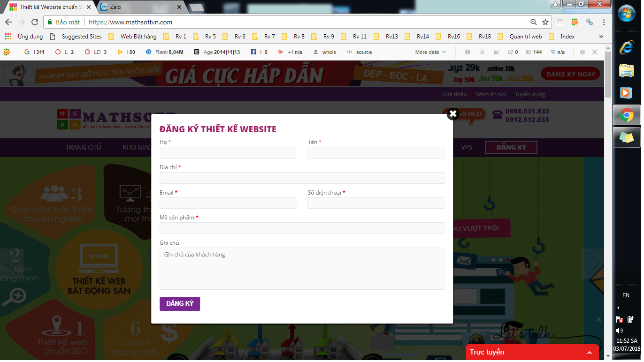Click the Họ input field
The height and width of the screenshot is (362, 644).
tap(228, 152)
